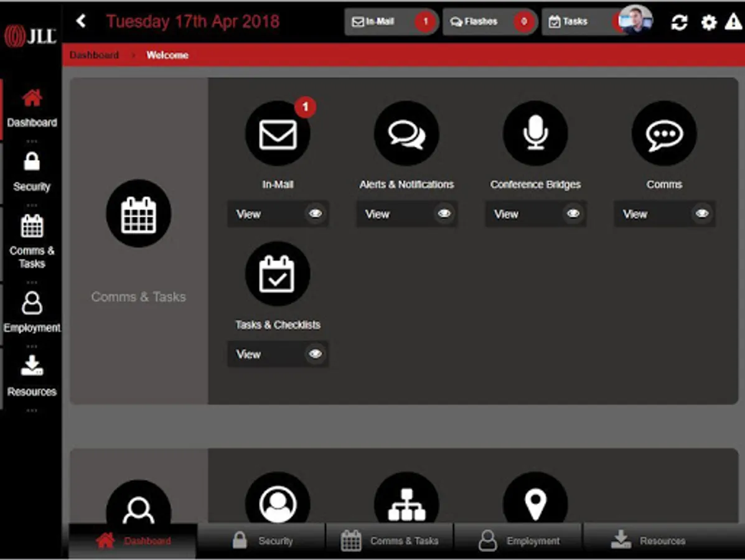Click the date Tuesday 17th Apr 2018
The height and width of the screenshot is (560, 745).
pos(192,21)
